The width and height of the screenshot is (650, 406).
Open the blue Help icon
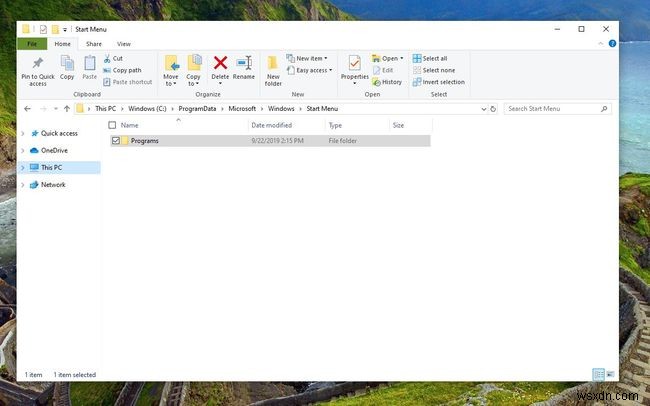pyautogui.click(x=612, y=44)
